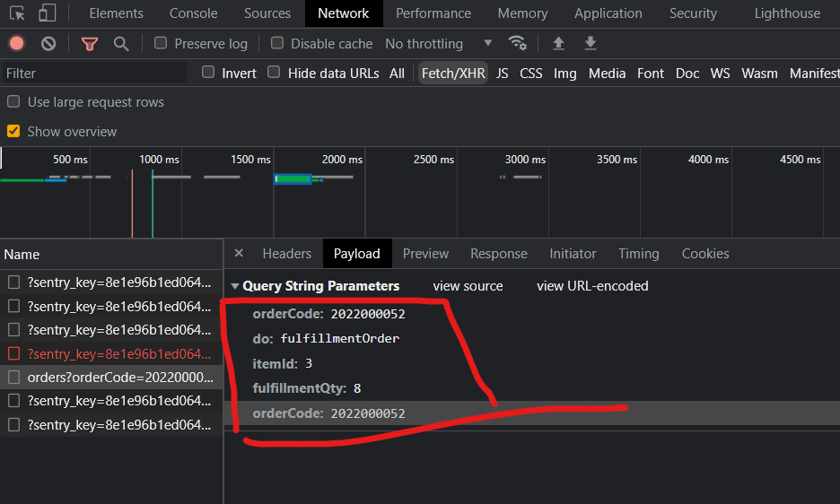
Task: Enable Disable cache checkbox
Action: (277, 43)
